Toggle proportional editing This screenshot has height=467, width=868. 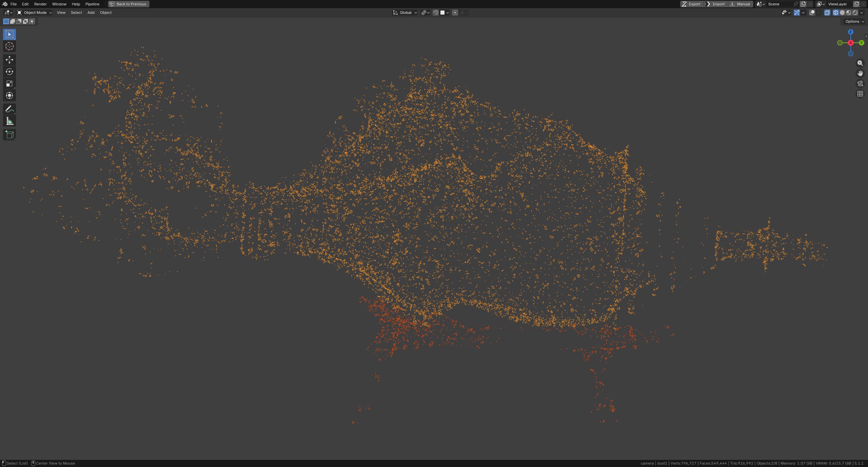click(455, 13)
